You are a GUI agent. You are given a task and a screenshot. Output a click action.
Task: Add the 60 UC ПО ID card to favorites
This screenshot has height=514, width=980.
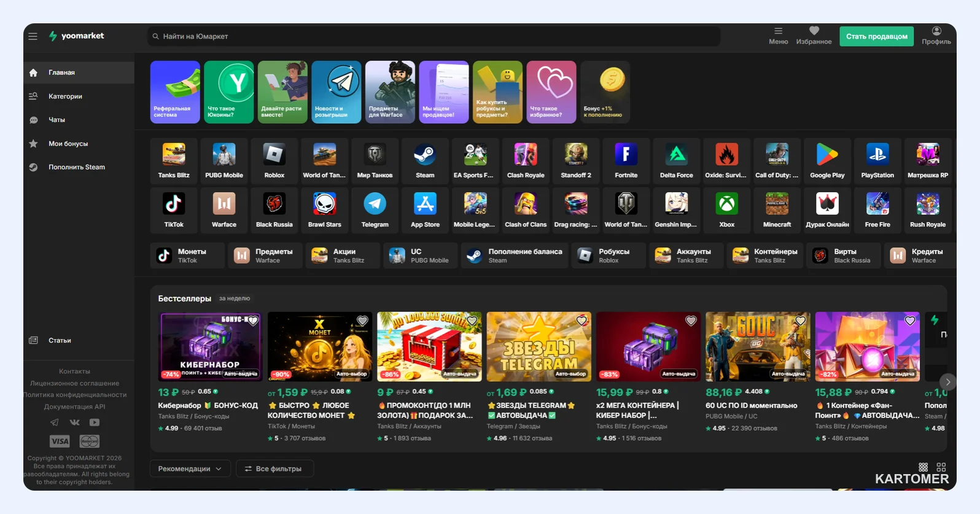pos(800,321)
